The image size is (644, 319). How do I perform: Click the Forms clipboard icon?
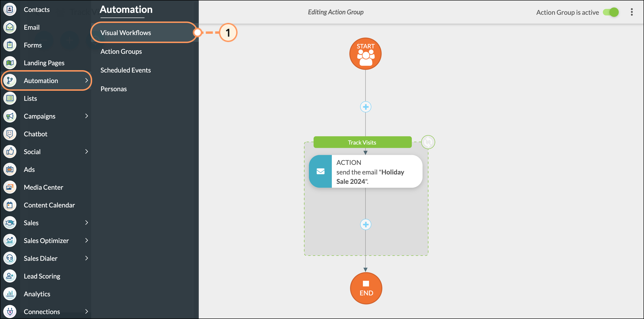tap(10, 45)
